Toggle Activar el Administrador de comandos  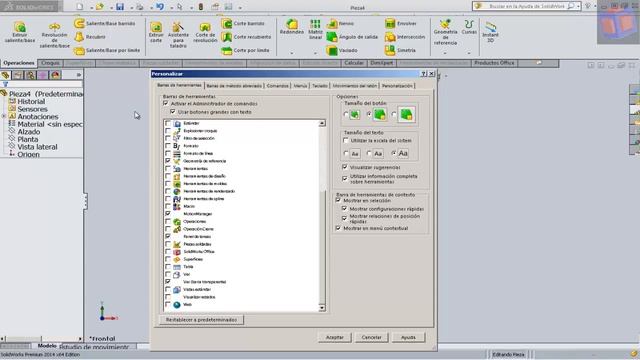[166, 104]
